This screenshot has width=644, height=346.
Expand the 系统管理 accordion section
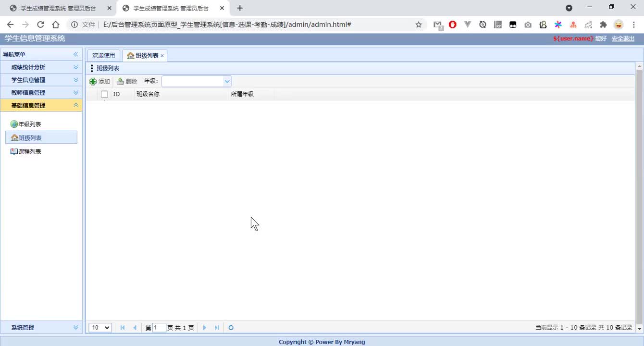click(41, 327)
